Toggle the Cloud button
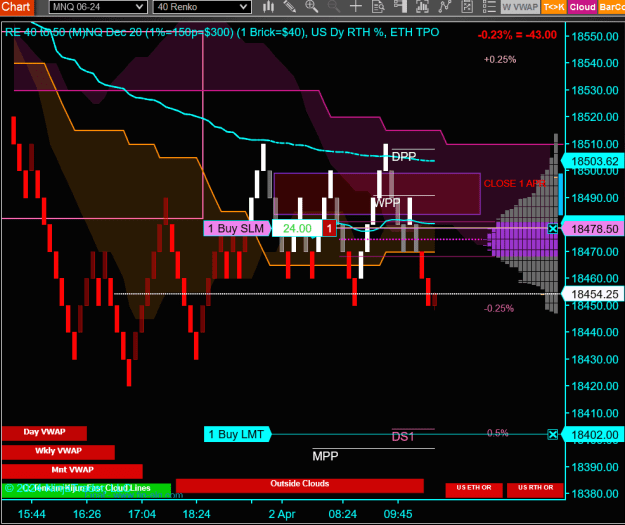The image size is (625, 525). [x=582, y=7]
